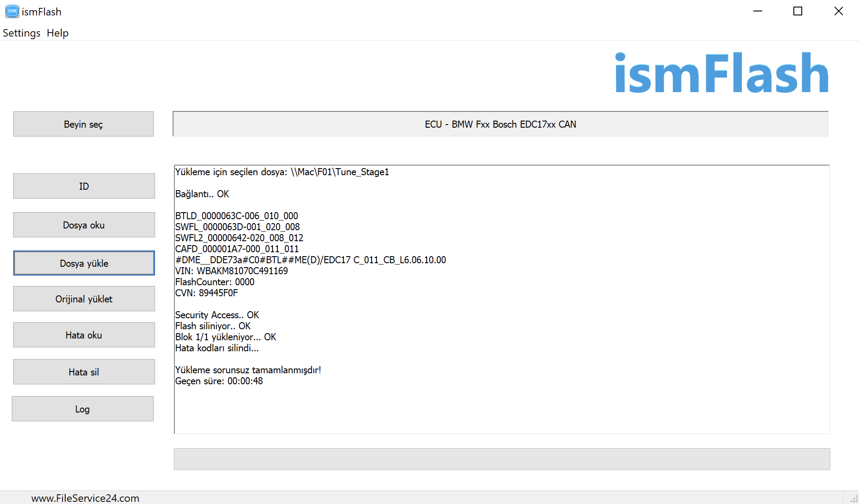The height and width of the screenshot is (504, 859).
Task: Minimize the ismFlash window
Action: point(758,11)
